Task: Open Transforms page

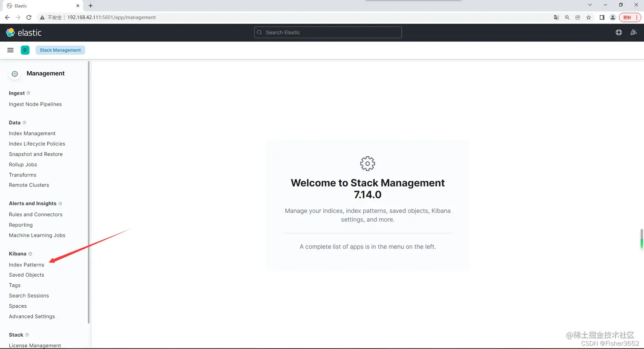Action: [x=23, y=175]
